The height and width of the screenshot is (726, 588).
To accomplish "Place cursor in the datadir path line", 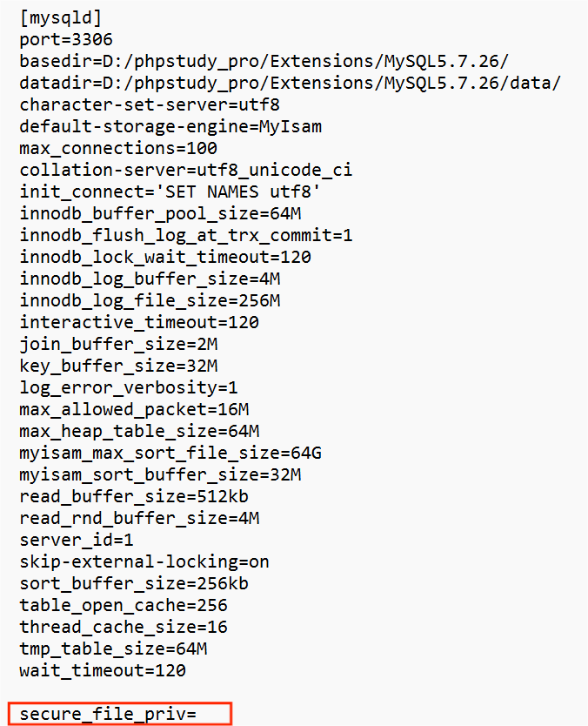I will click(x=290, y=84).
